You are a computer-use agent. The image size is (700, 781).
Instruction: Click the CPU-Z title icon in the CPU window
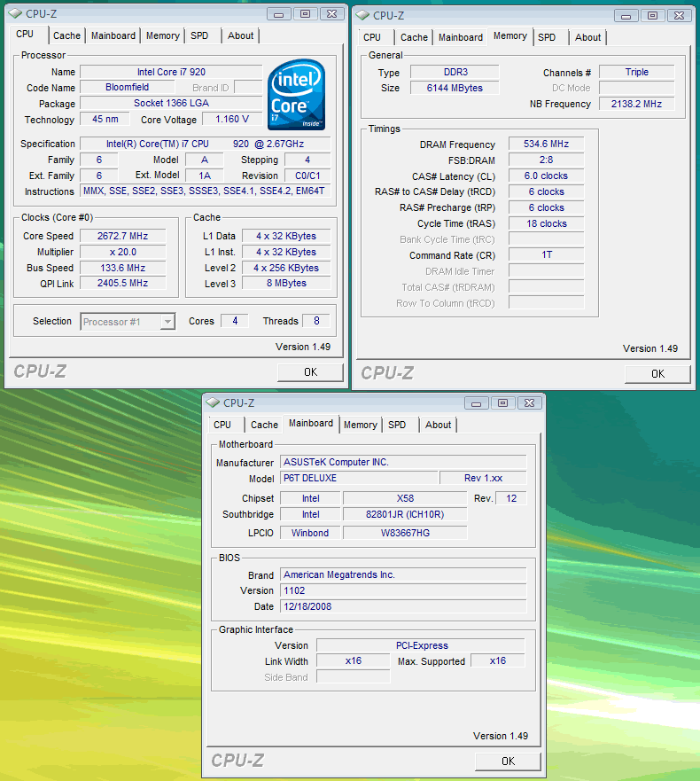point(15,13)
